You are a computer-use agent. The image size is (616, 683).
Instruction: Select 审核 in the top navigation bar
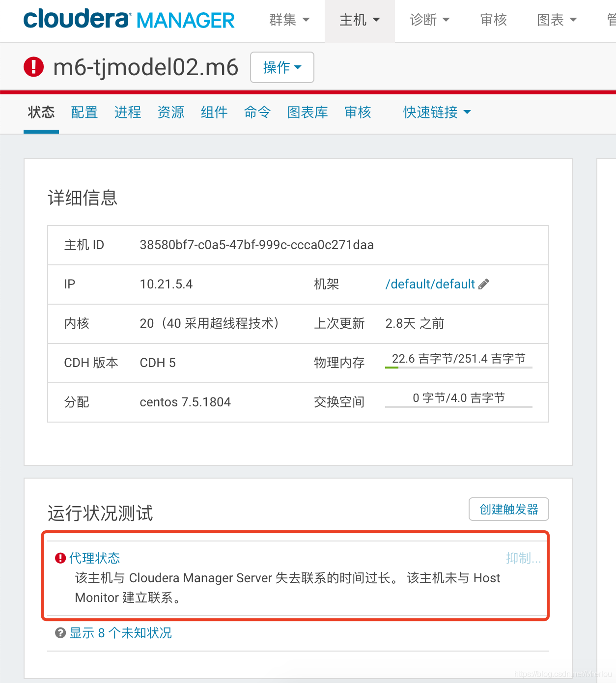[493, 20]
